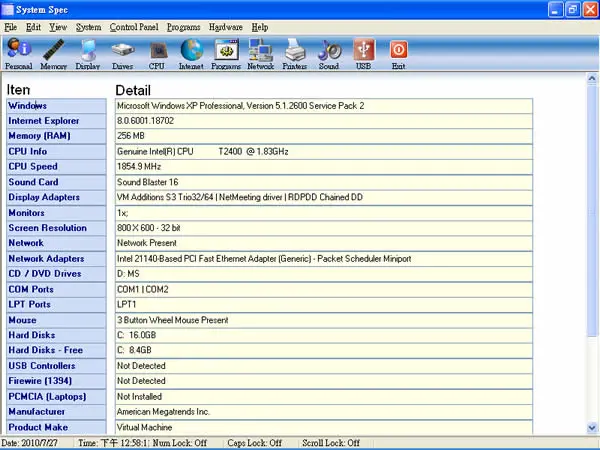600x450 pixels.
Task: Open the Control Panel menu
Action: tap(134, 27)
